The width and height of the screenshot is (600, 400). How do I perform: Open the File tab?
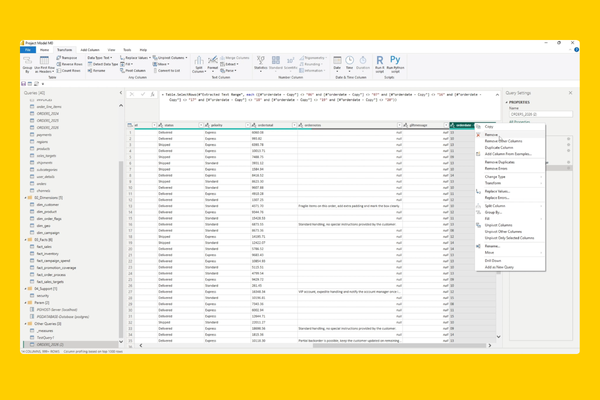point(28,50)
